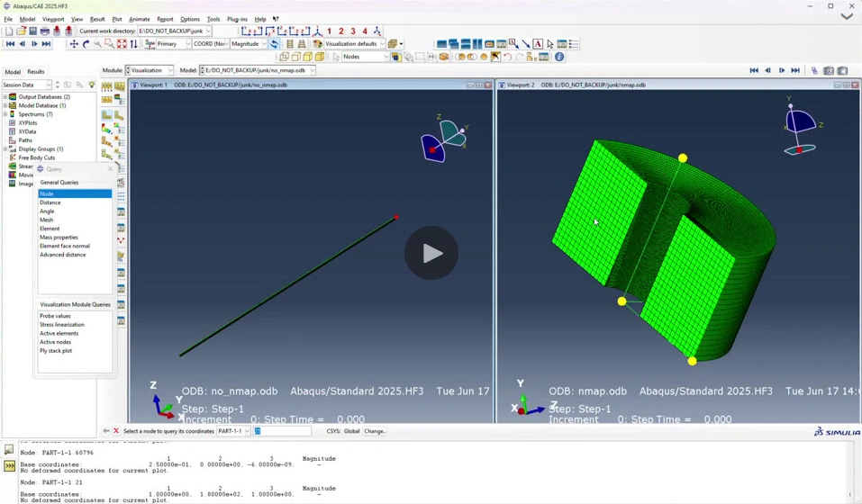Apply the saved view number 3
862x504 pixels.
click(x=353, y=31)
